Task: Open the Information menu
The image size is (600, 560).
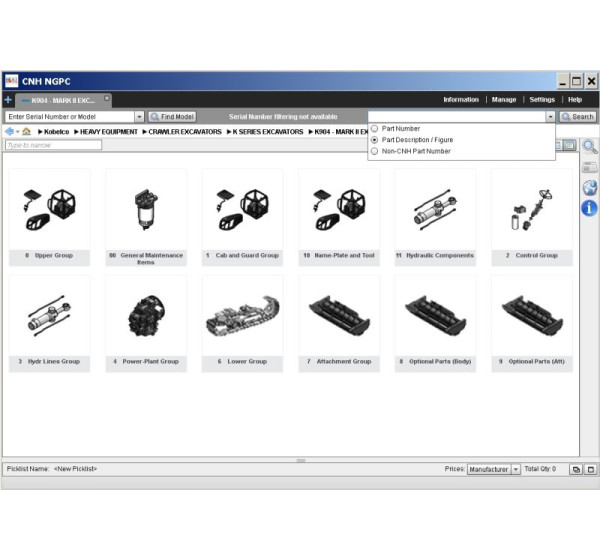Action: point(461,100)
